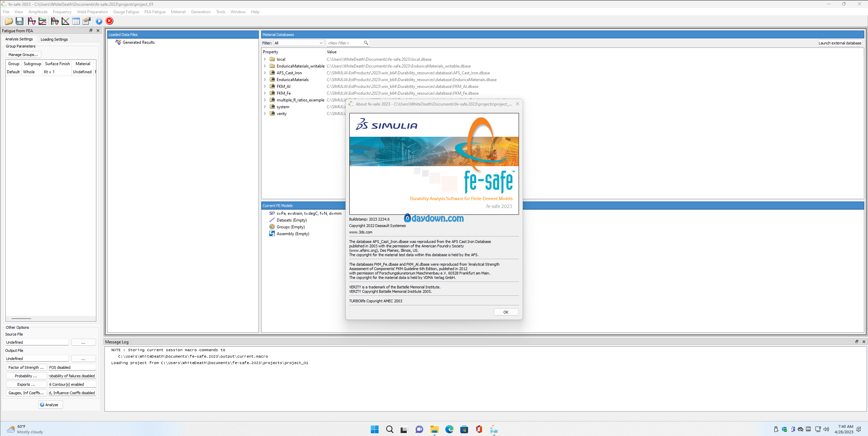This screenshot has width=868, height=436.
Task: Open a project with the folder toolbar icon
Action: [9, 21]
